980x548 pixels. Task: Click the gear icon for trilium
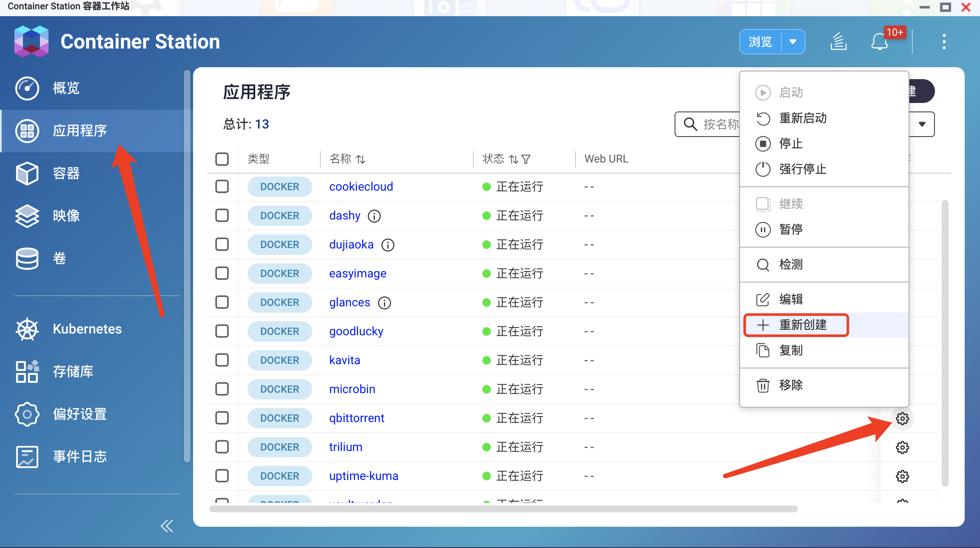(903, 448)
